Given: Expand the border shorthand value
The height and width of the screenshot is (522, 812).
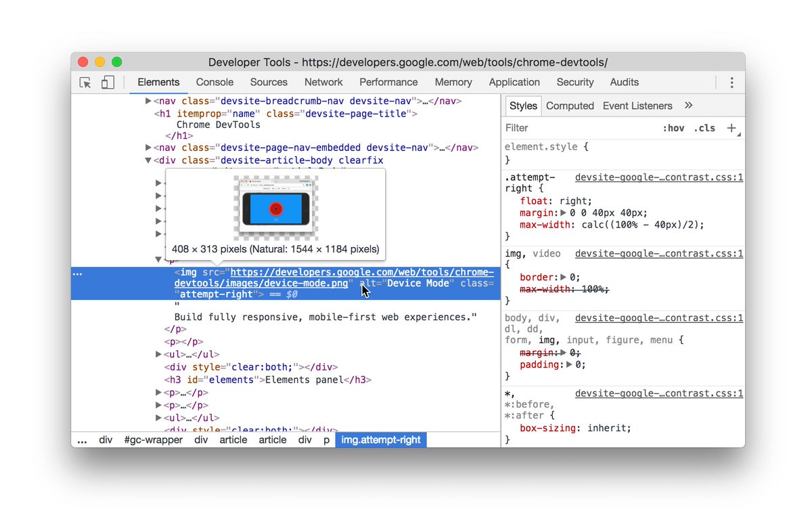Looking at the screenshot, I should point(563,278).
